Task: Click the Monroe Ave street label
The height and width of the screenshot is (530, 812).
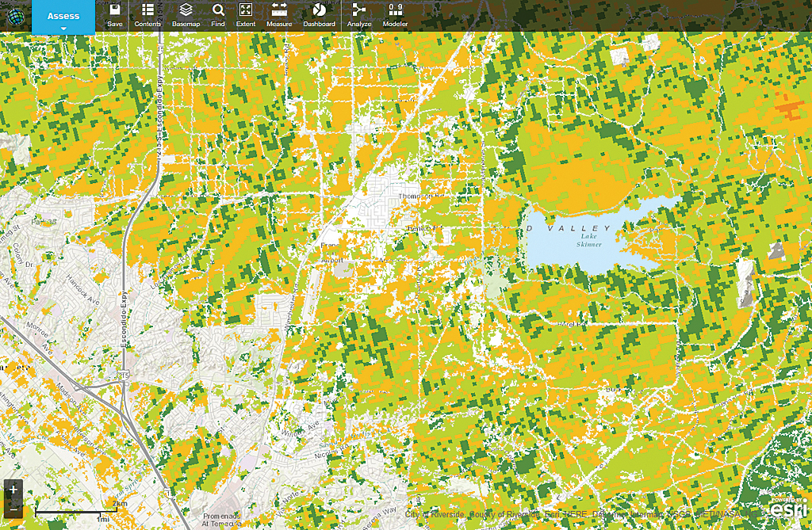Action: (40, 339)
